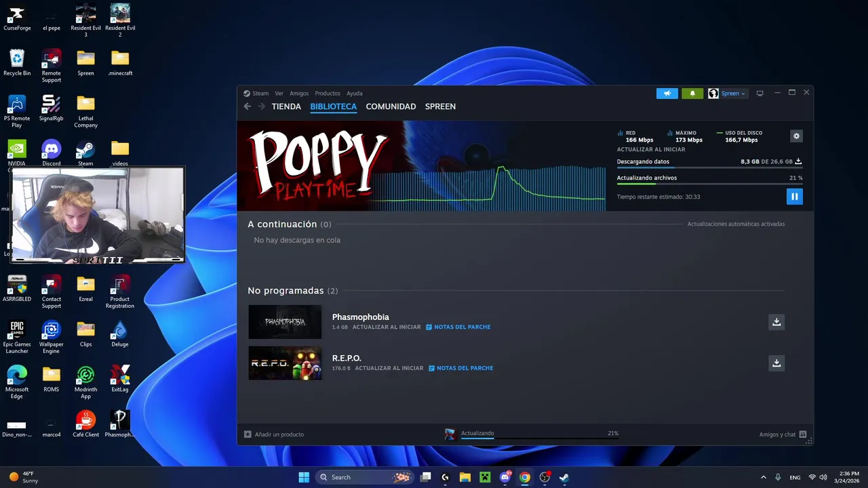Click download icon next to 26,6 GB
The image size is (868, 488).
tap(798, 162)
